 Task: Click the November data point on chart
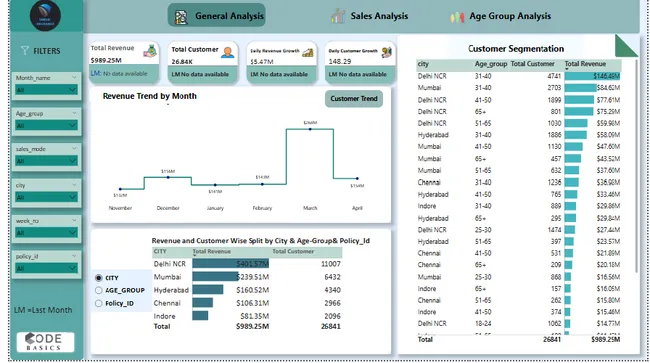coord(120,189)
